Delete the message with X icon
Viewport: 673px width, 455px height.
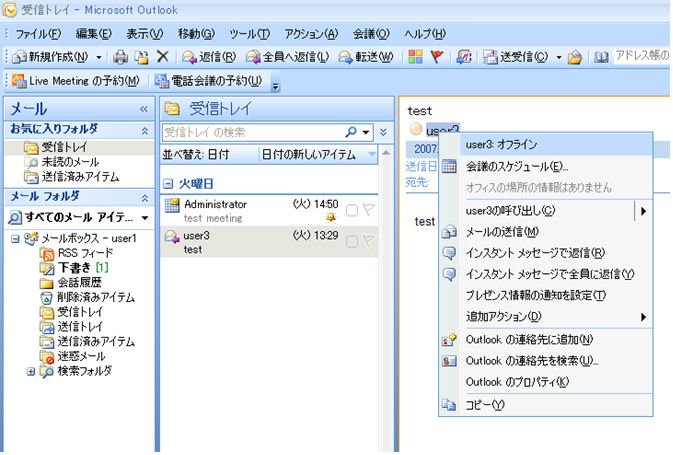(x=163, y=56)
